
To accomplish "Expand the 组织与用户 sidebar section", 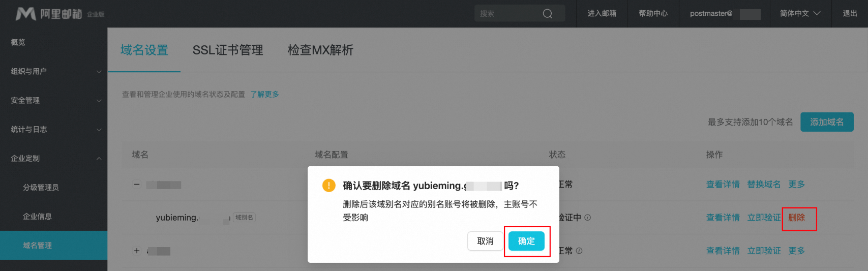I will [x=53, y=71].
